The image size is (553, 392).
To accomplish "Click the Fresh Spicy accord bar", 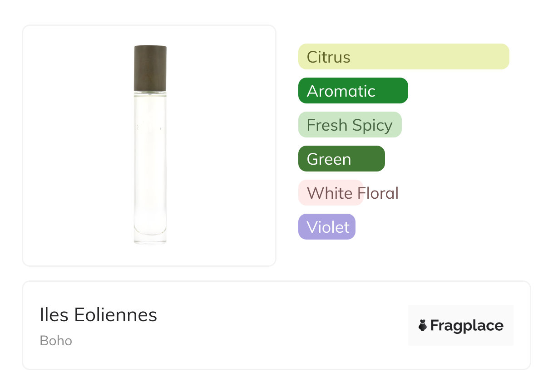I will tap(350, 125).
